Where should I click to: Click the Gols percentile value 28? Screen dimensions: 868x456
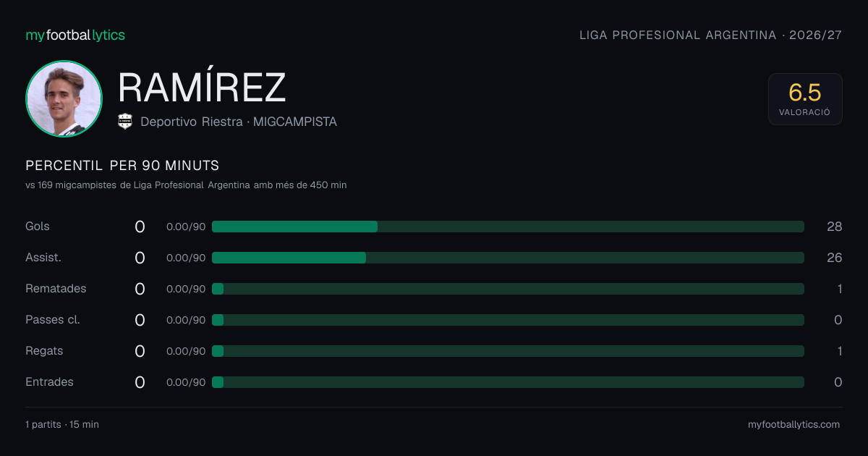coord(834,227)
